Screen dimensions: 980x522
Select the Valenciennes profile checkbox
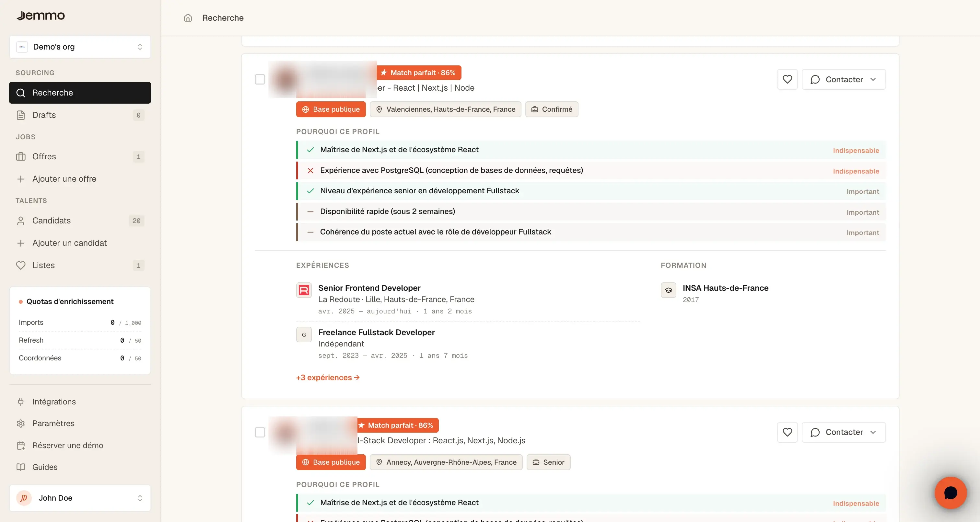pyautogui.click(x=260, y=79)
